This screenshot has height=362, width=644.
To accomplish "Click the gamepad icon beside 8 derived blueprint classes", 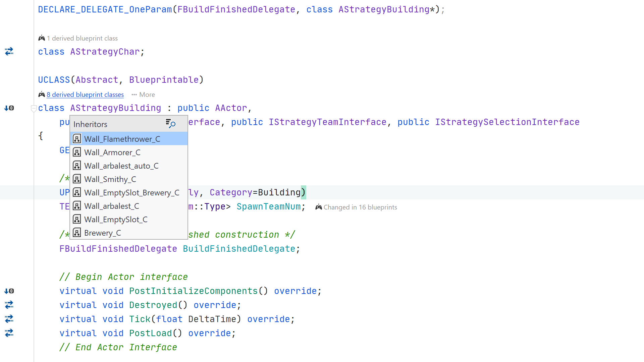I will coord(42,94).
